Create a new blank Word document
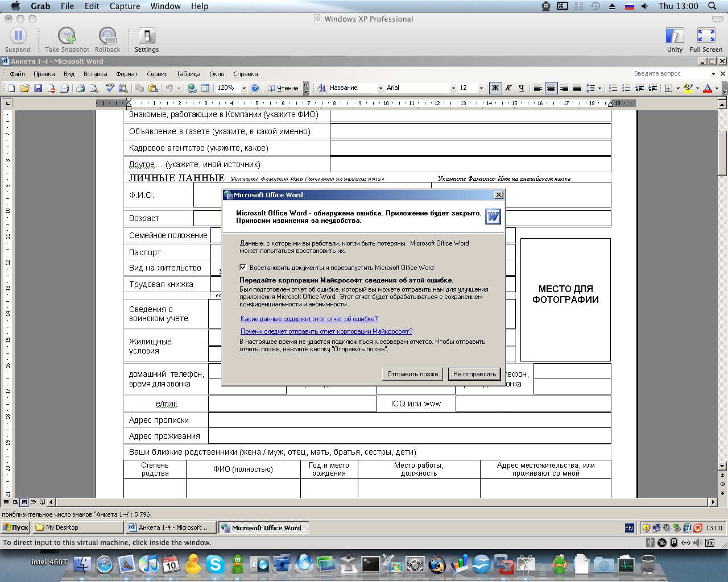 tap(11, 88)
